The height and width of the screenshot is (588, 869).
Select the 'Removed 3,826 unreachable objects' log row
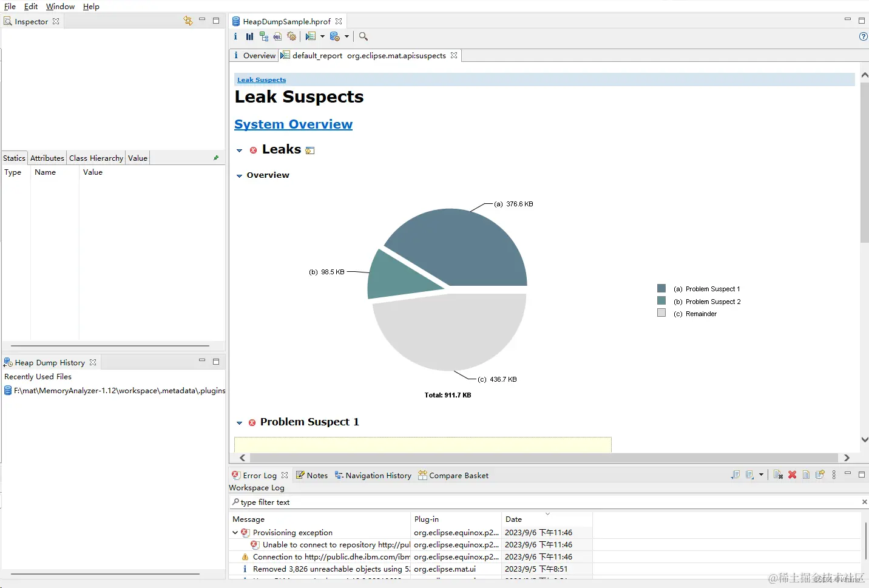411,569
